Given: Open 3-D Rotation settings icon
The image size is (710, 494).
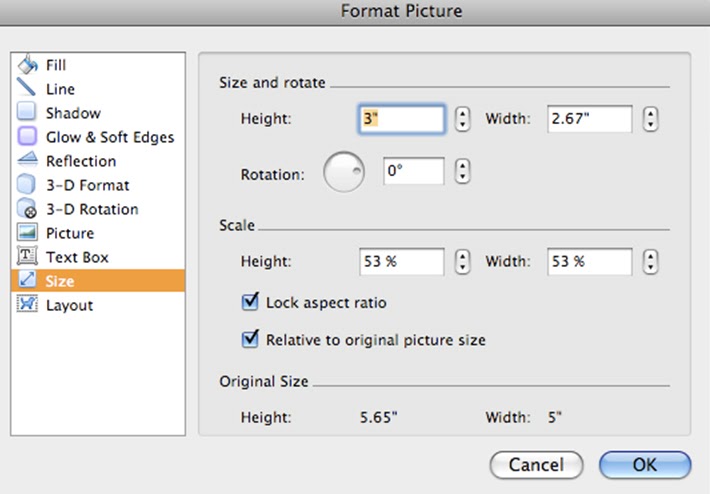Looking at the screenshot, I should [x=28, y=209].
